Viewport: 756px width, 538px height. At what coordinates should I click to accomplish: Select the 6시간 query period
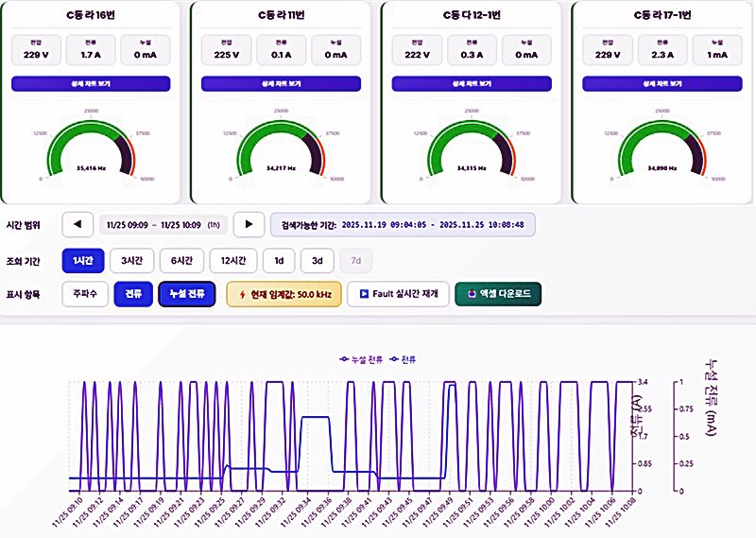181,260
